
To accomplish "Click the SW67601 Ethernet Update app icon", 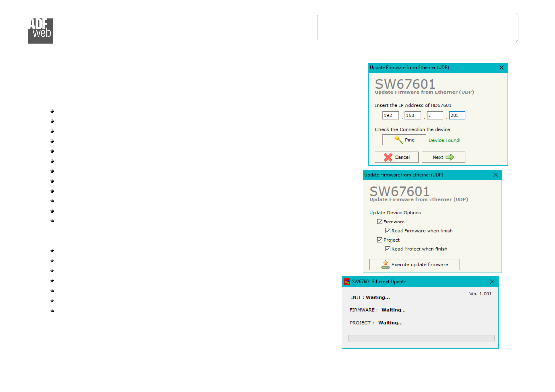I will 347,282.
